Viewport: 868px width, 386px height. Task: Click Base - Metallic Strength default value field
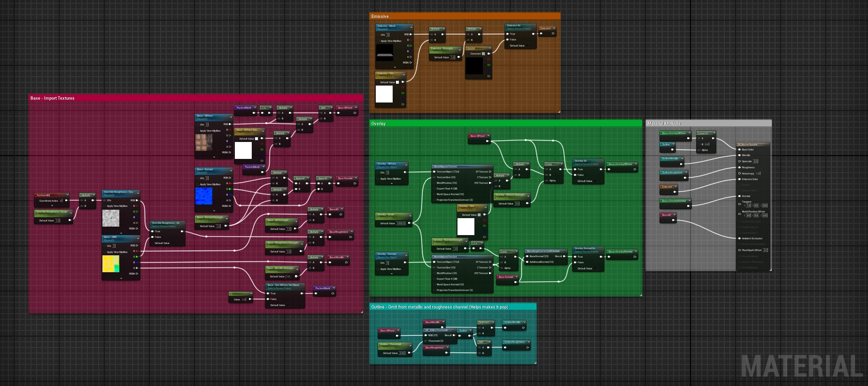(288, 276)
